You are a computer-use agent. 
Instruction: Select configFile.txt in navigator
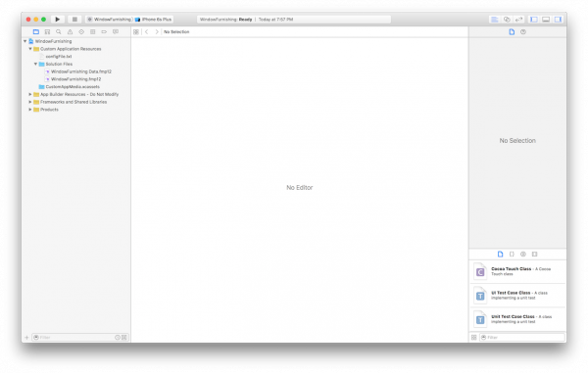(x=59, y=57)
